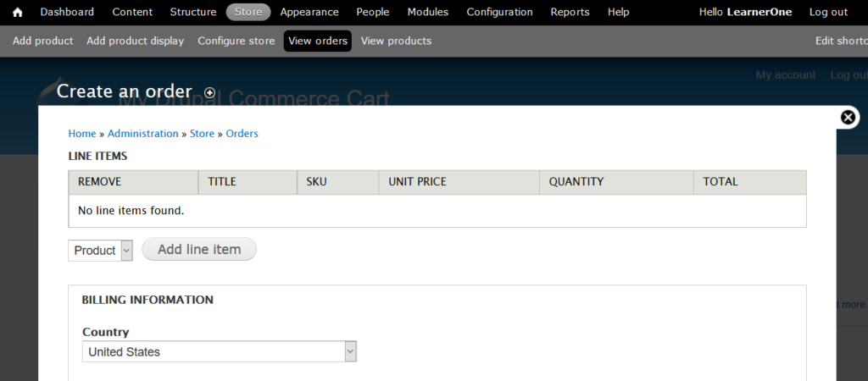The image size is (868, 381).
Task: Follow the Store breadcrumb link
Action: [x=202, y=133]
